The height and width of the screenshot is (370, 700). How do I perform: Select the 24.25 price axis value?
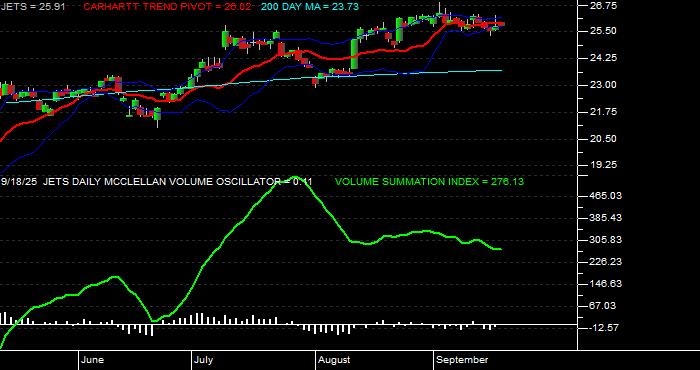[x=603, y=58]
